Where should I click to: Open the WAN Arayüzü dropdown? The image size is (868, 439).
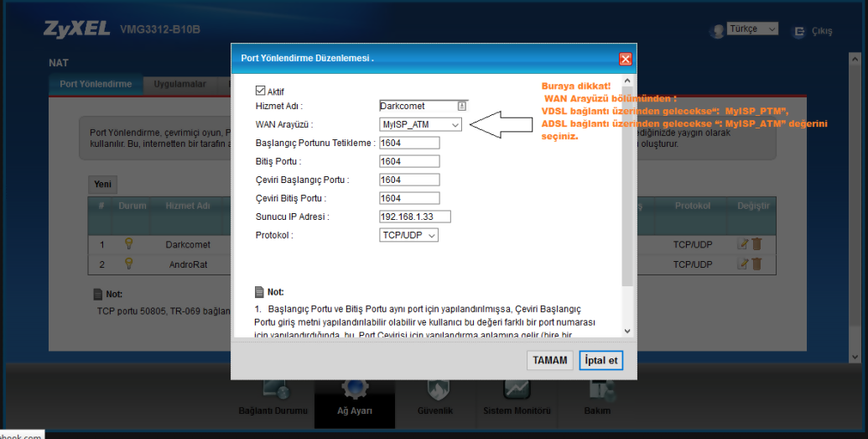420,124
